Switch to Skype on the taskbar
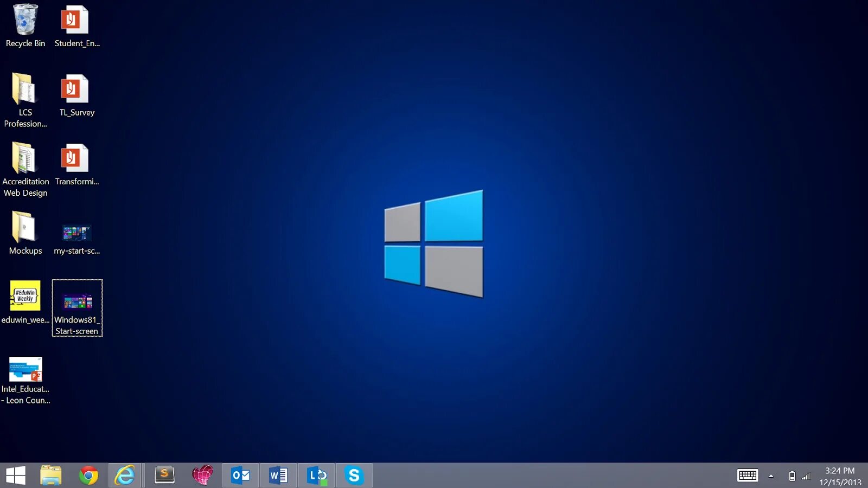Screen dimensions: 868x488 354,476
